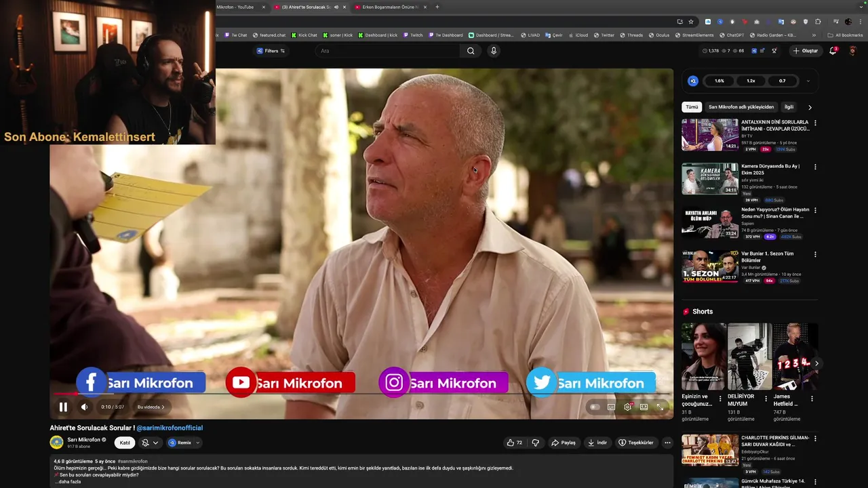Click the YouTube search input field
868x488 pixels.
[388, 51]
